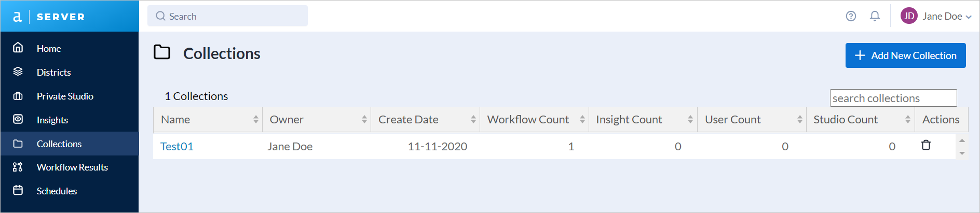980x213 pixels.
Task: Sort by Owner column arrows
Action: pyautogui.click(x=364, y=119)
